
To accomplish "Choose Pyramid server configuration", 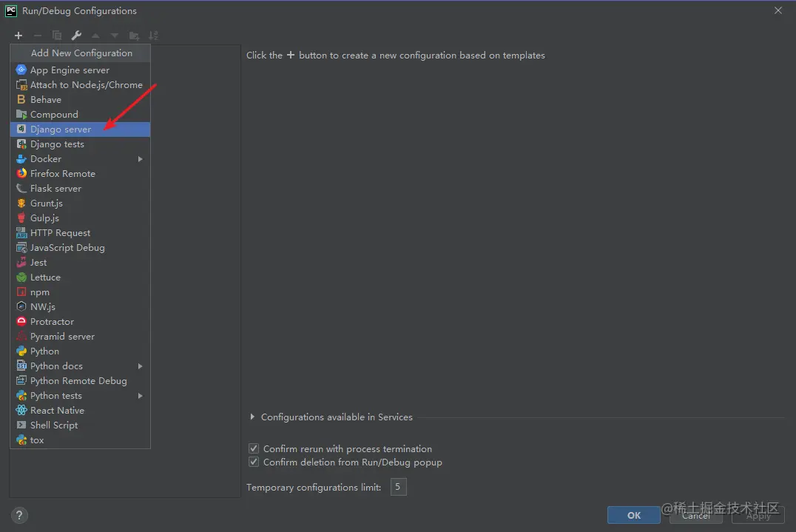I will [80, 336].
